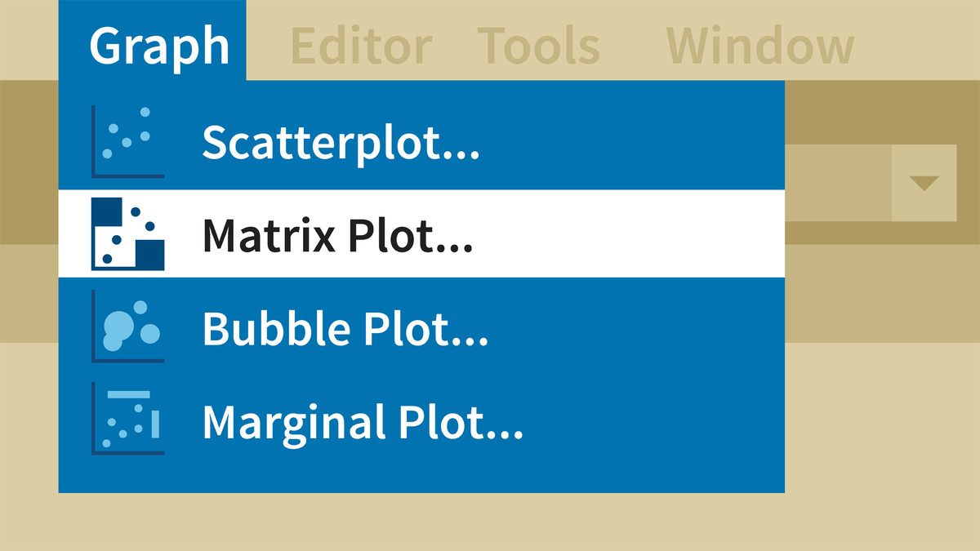The width and height of the screenshot is (980, 551).
Task: Open the Window menu
Action: (759, 46)
